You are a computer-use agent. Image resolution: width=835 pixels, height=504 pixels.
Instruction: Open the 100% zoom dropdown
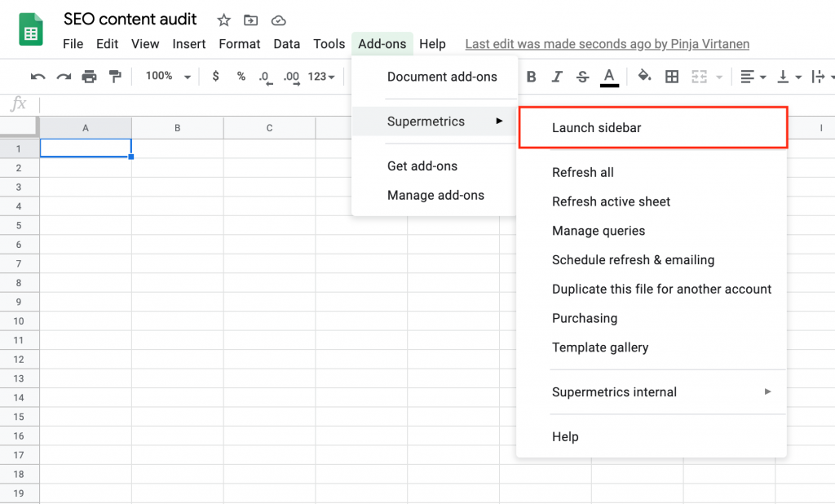pos(167,77)
